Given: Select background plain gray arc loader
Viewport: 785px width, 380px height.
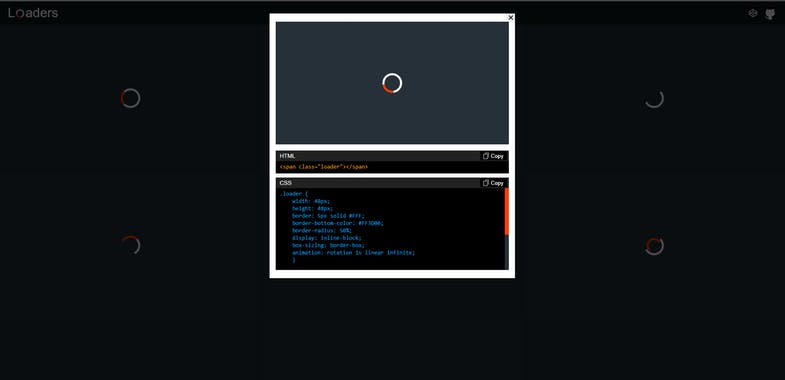Looking at the screenshot, I should [x=654, y=99].
